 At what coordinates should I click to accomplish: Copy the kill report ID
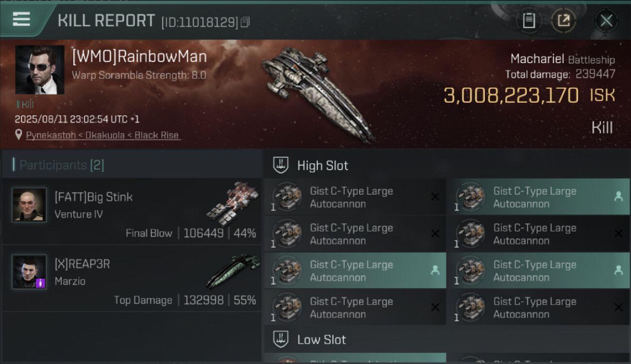[x=245, y=22]
